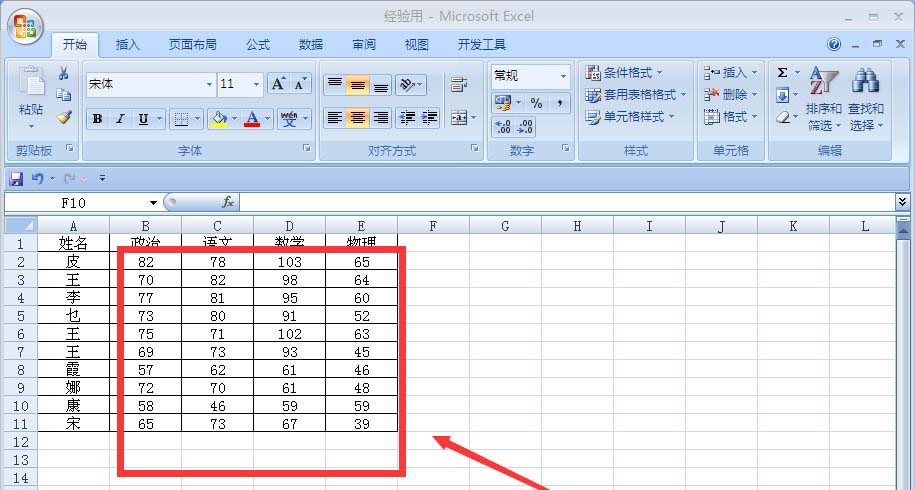Toggle center horizontal alignment
915x490 pixels.
tap(357, 118)
